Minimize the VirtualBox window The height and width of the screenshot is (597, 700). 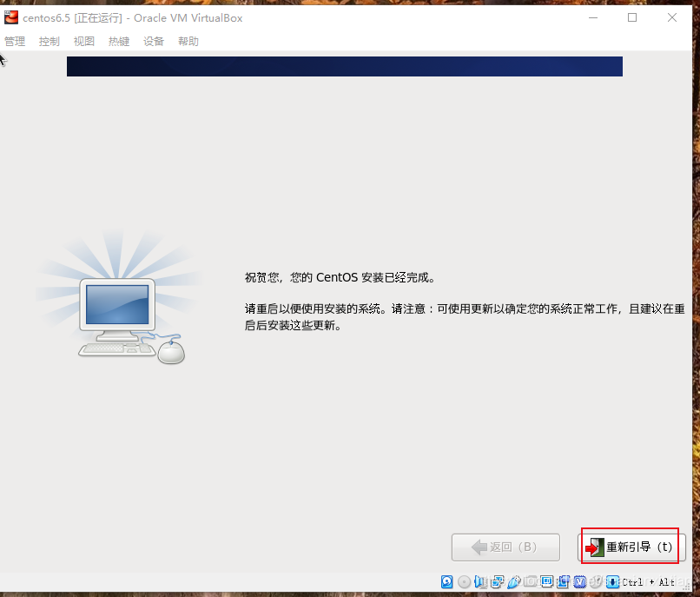coord(593,18)
